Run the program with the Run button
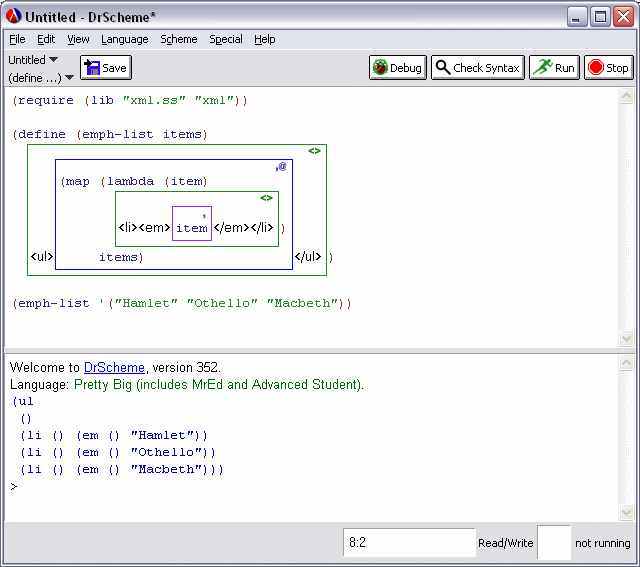640x567 pixels. (x=554, y=68)
